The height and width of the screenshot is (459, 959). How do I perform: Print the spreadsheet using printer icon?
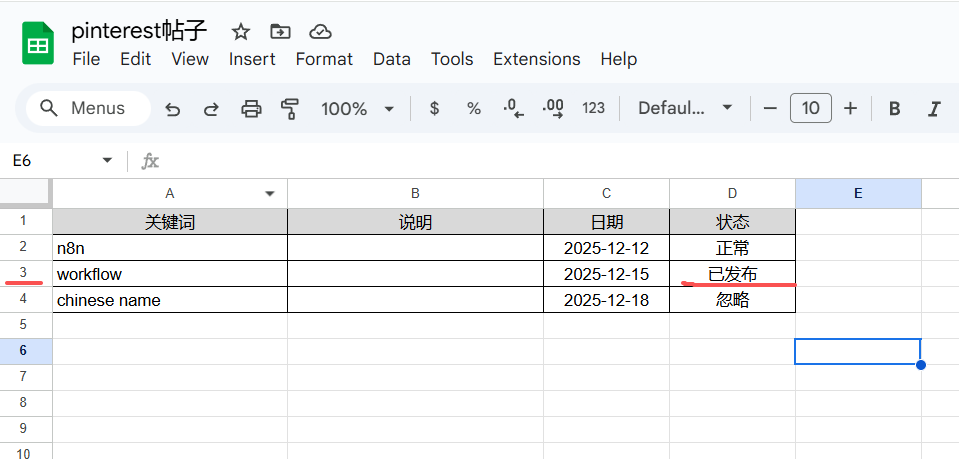coord(251,109)
